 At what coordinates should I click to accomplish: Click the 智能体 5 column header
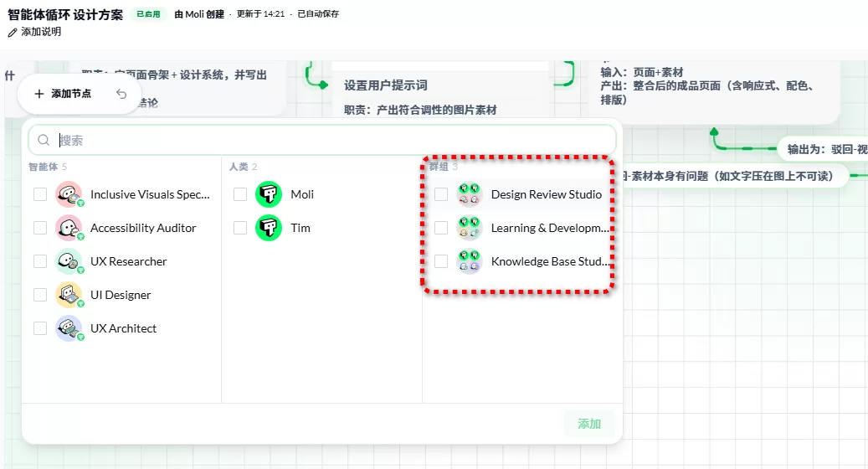pos(48,167)
